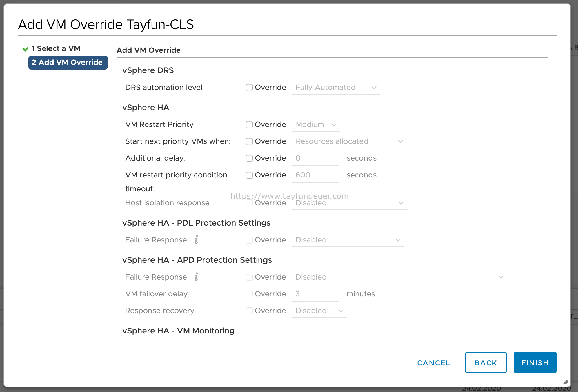Screen dimensions: 578x392
Task: Enable Override for VM failover delay
Action: pyautogui.click(x=249, y=294)
